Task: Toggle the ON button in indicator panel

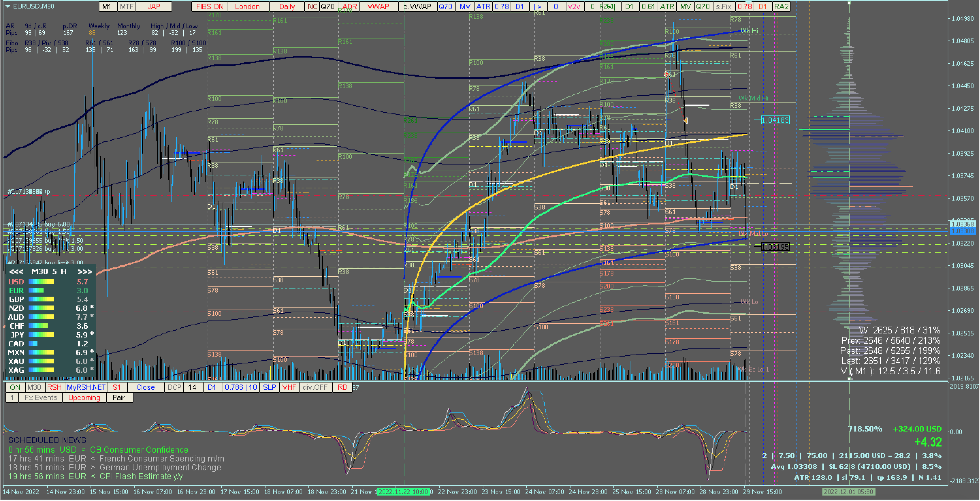Action: [15, 388]
